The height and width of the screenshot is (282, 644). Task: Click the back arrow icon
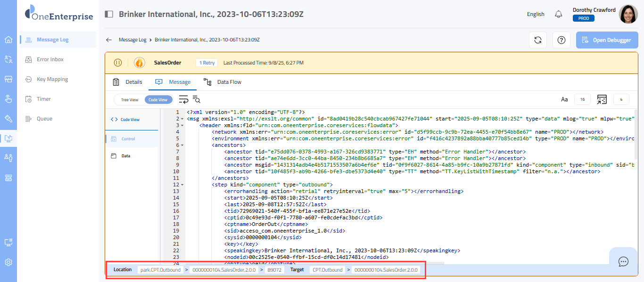[109, 40]
